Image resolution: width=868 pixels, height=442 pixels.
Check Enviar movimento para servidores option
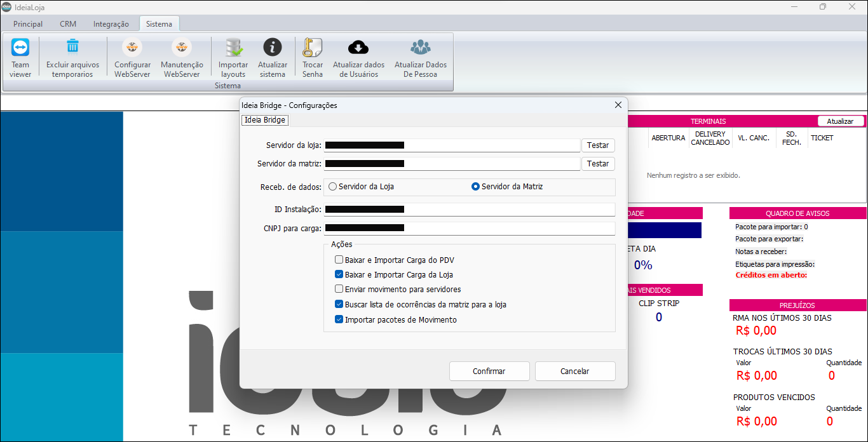tap(339, 289)
